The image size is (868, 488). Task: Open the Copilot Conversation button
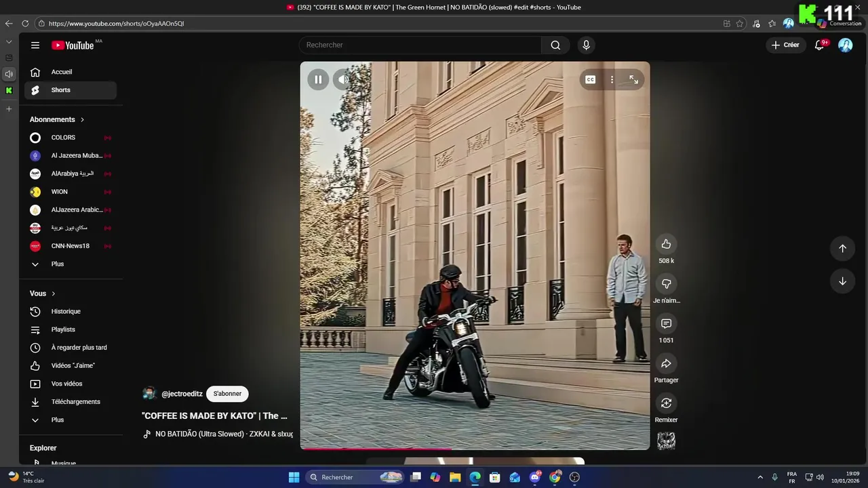(840, 23)
